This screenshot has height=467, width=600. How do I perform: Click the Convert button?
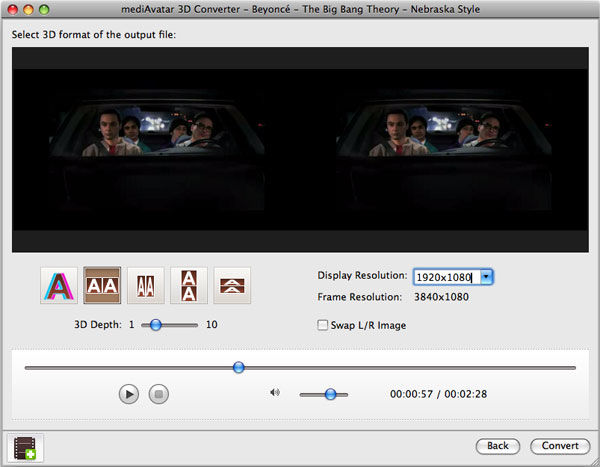(x=560, y=446)
